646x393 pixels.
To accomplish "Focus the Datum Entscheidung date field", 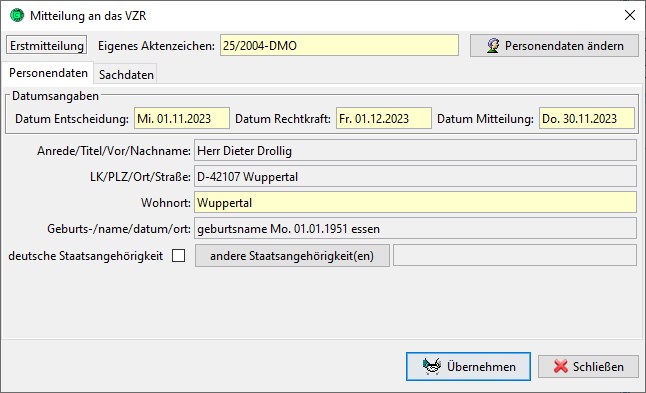I will click(182, 119).
